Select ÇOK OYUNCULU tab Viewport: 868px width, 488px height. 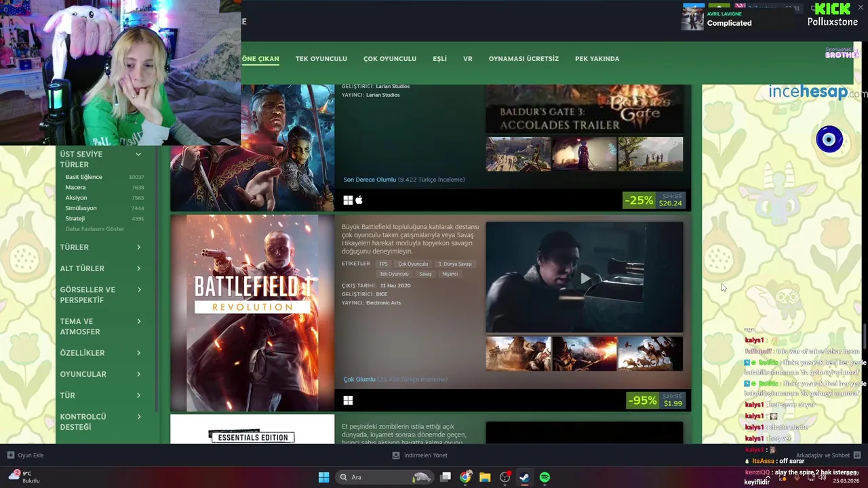click(x=390, y=59)
